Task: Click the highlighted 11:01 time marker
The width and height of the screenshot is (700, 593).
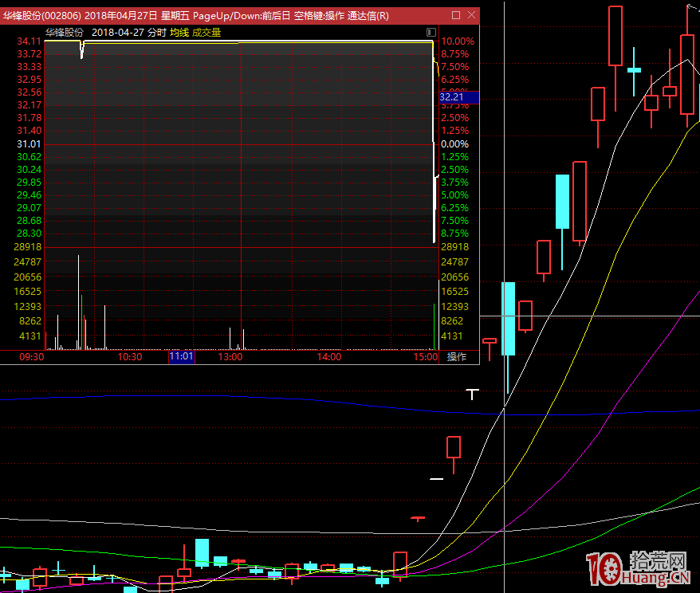Action: [x=181, y=356]
